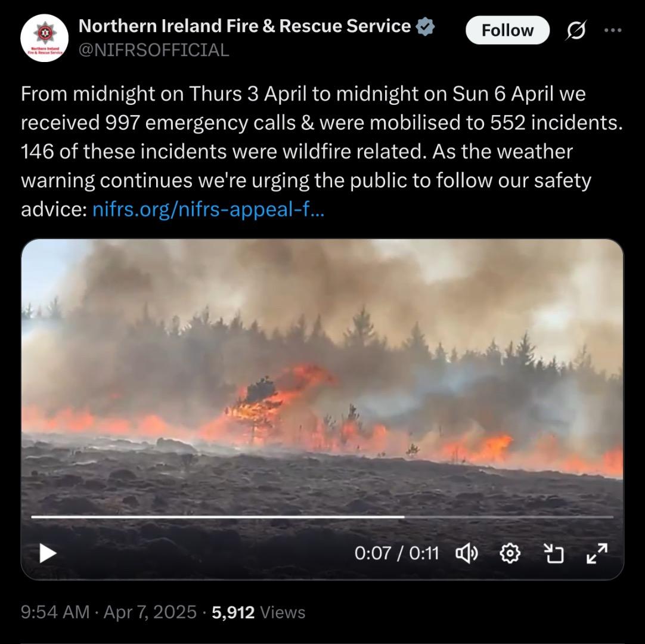Open the nifrs.org safety advice link
This screenshot has width=645, height=644.
pos(208,209)
